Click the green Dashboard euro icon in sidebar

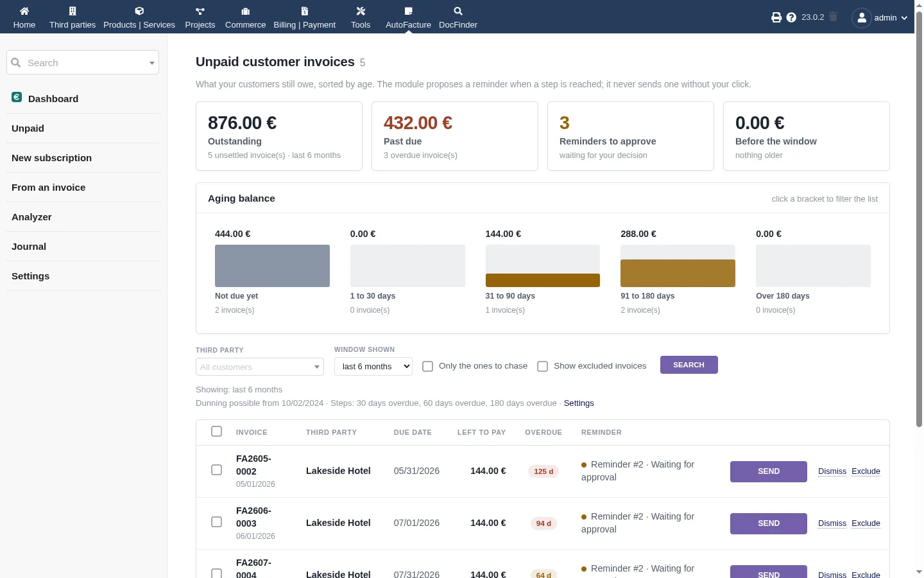17,97
